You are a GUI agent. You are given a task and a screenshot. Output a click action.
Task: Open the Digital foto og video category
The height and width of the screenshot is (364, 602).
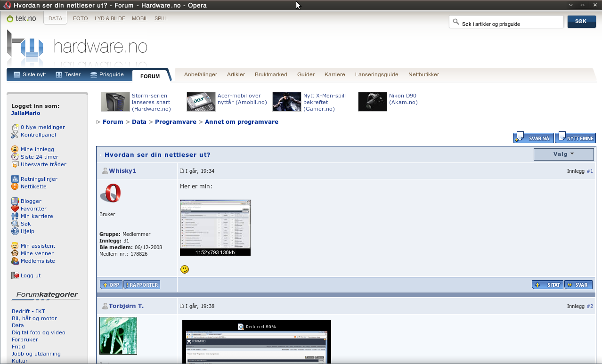39,332
